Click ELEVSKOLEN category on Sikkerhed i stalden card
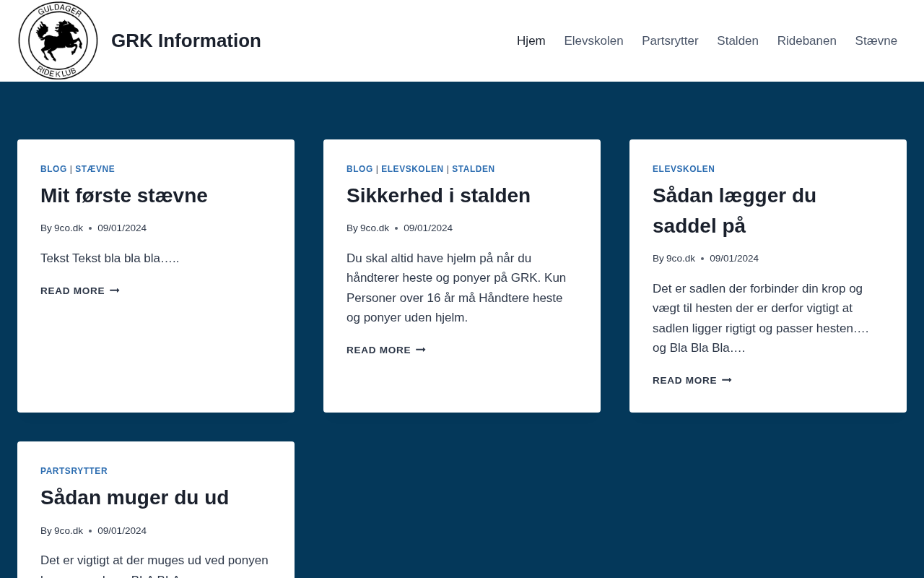This screenshot has width=924, height=578. [412, 169]
